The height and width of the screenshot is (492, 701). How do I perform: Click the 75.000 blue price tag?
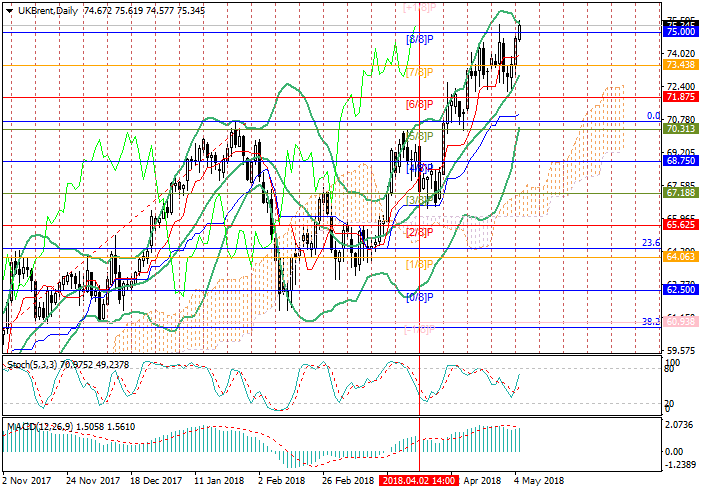(x=681, y=32)
